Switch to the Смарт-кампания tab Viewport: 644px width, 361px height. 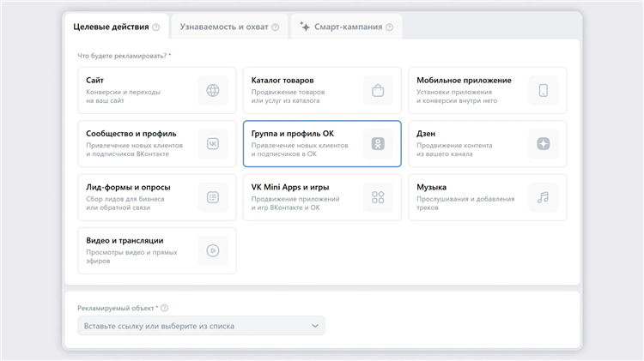346,27
